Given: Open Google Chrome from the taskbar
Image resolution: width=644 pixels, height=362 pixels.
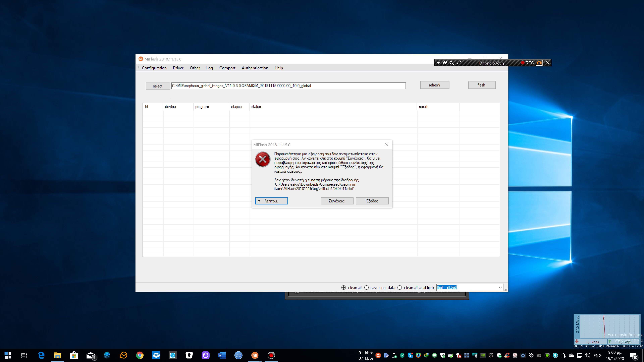Looking at the screenshot, I should 140,355.
